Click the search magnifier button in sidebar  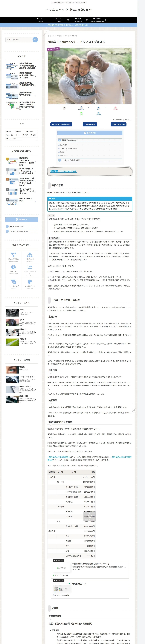(x=35, y=39)
